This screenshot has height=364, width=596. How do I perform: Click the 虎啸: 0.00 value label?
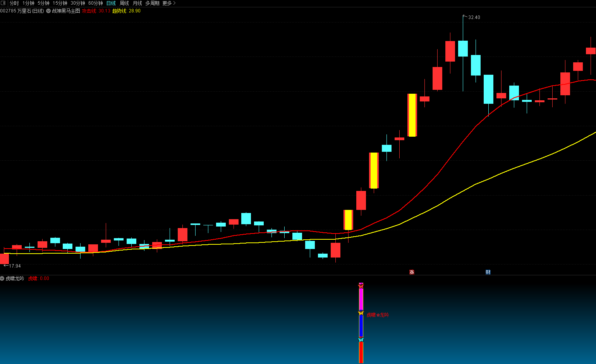point(38,278)
